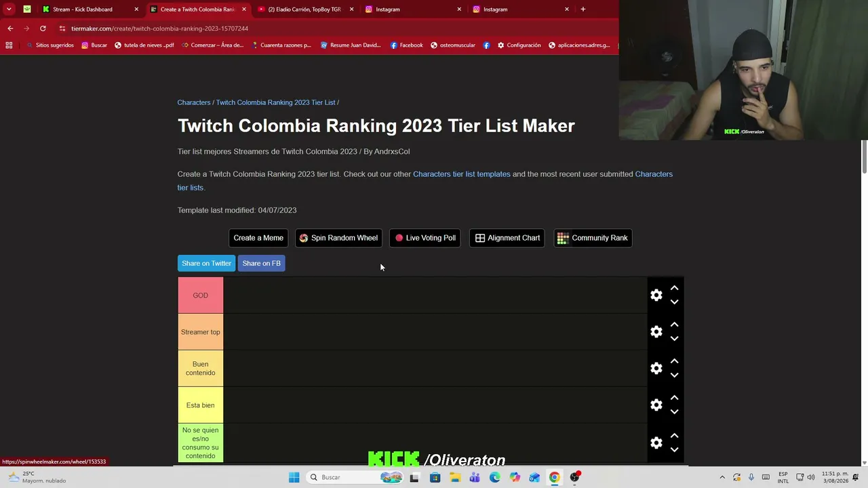The width and height of the screenshot is (868, 488).
Task: Switch to Stream - Kick Dashboard tab
Action: pyautogui.click(x=90, y=9)
